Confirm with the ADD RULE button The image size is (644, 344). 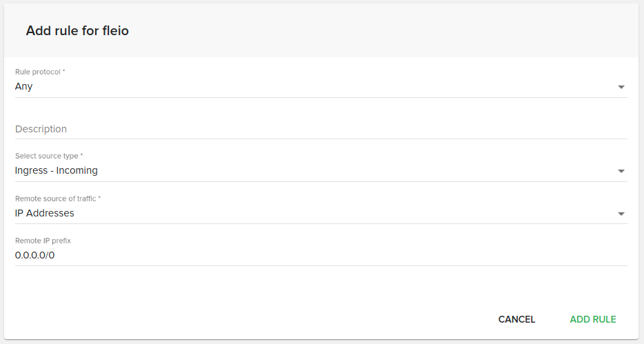pyautogui.click(x=592, y=319)
